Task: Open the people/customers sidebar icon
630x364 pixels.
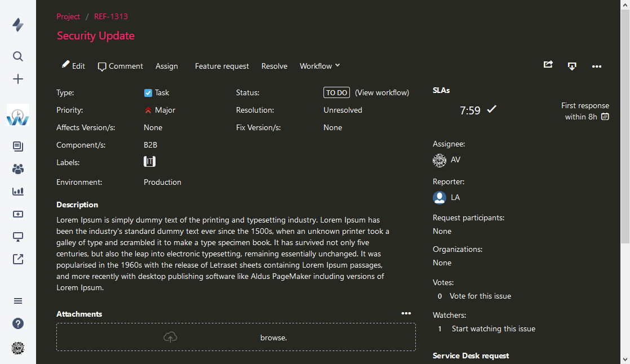Action: tap(17, 168)
